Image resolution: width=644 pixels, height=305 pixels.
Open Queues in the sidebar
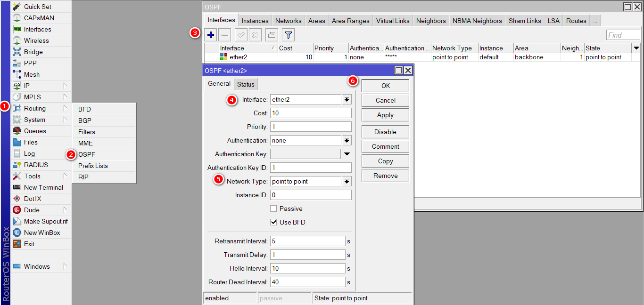(35, 131)
